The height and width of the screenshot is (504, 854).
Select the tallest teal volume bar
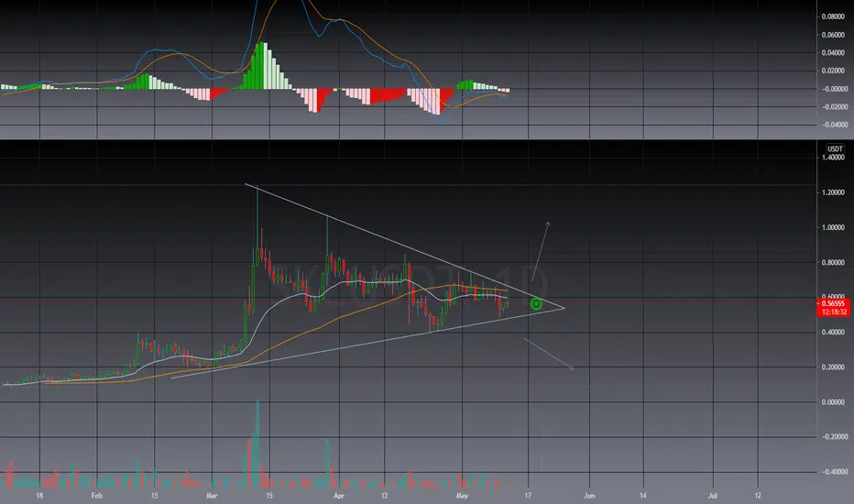(x=257, y=444)
